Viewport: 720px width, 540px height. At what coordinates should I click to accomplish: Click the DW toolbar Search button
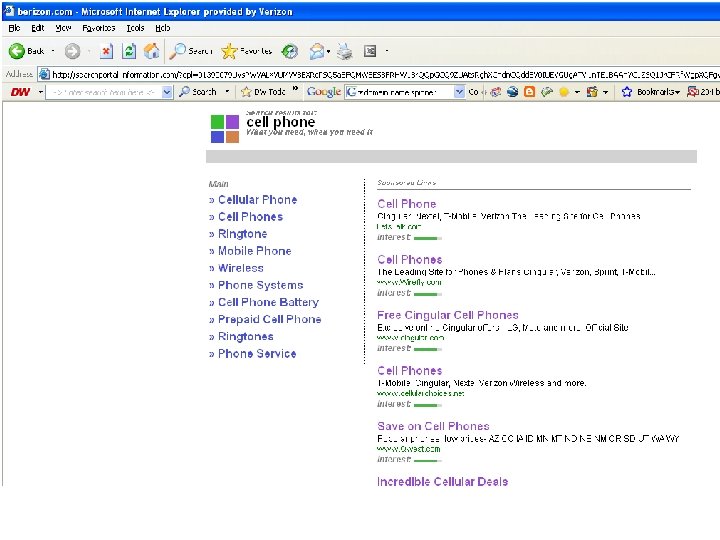point(198,92)
